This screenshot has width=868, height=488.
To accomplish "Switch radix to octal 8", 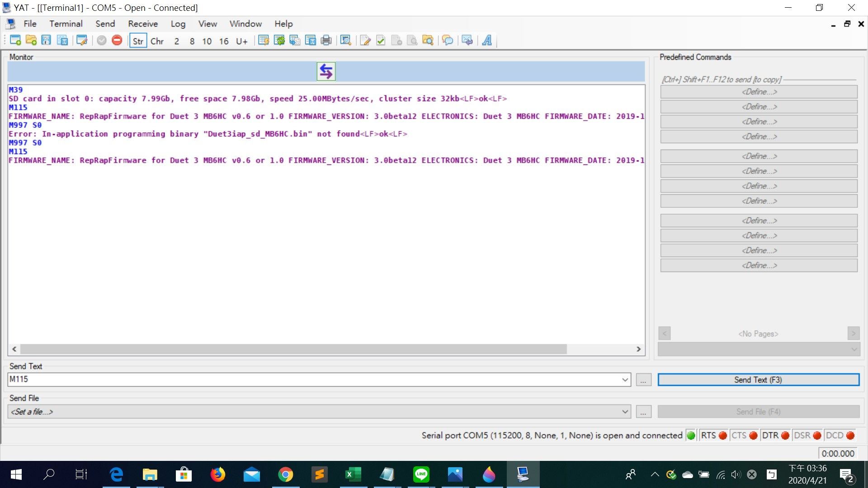I will point(192,41).
